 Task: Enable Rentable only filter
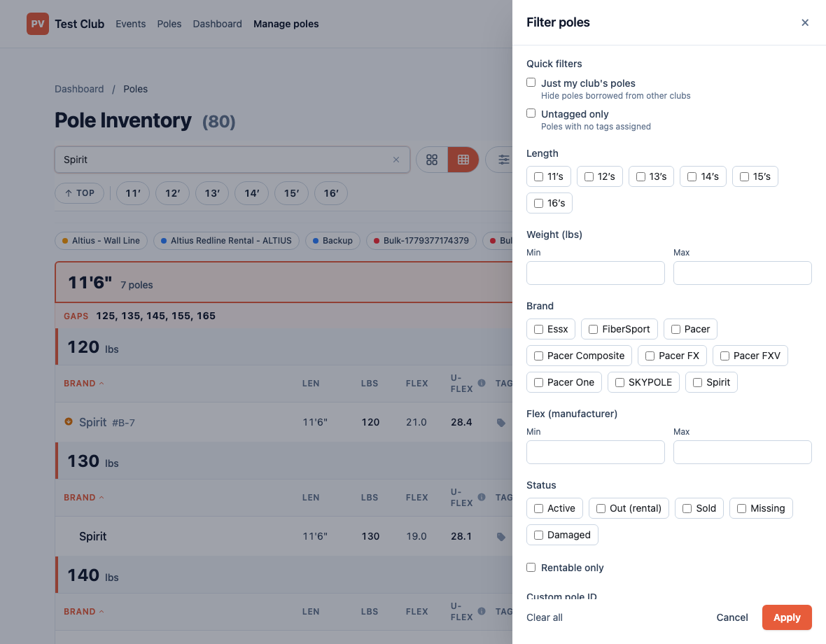pyautogui.click(x=531, y=567)
